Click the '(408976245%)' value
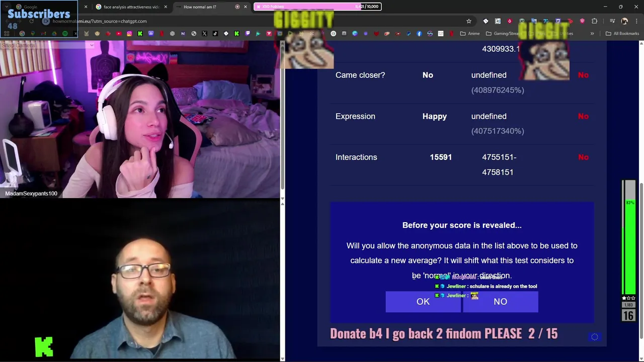Image resolution: width=644 pixels, height=362 pixels. tap(498, 90)
